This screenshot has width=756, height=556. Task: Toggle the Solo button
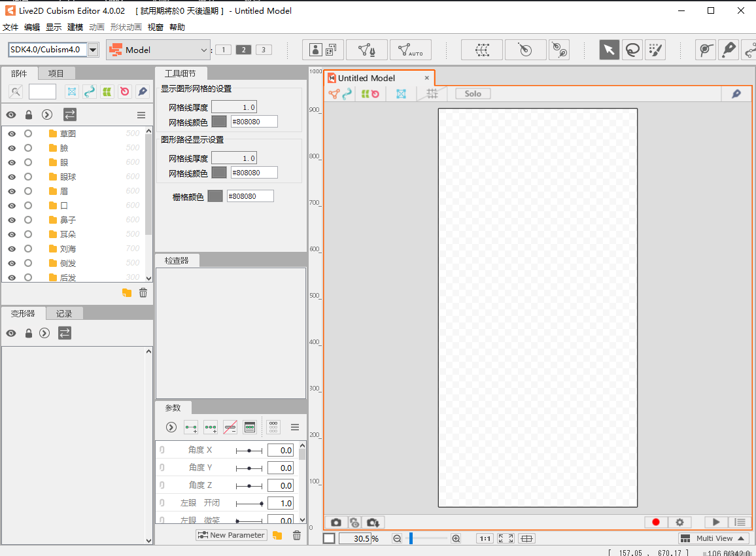pyautogui.click(x=473, y=94)
